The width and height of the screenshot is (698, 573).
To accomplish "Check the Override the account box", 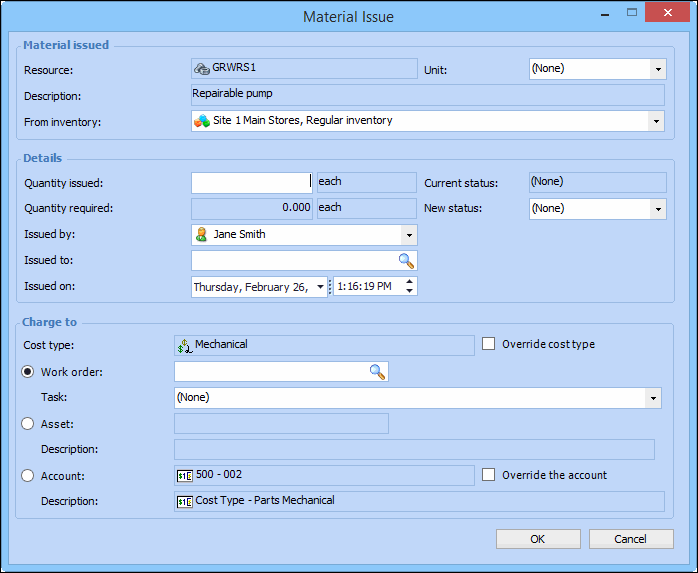I will 488,475.
